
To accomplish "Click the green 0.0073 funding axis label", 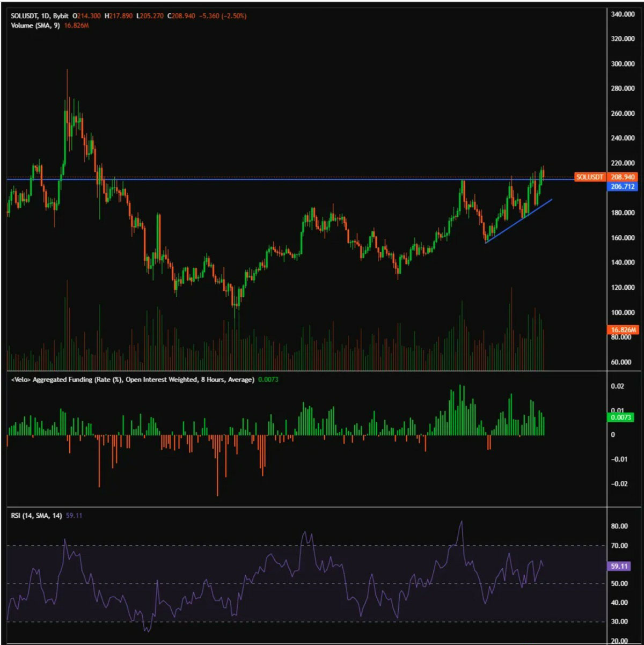I will pos(621,417).
